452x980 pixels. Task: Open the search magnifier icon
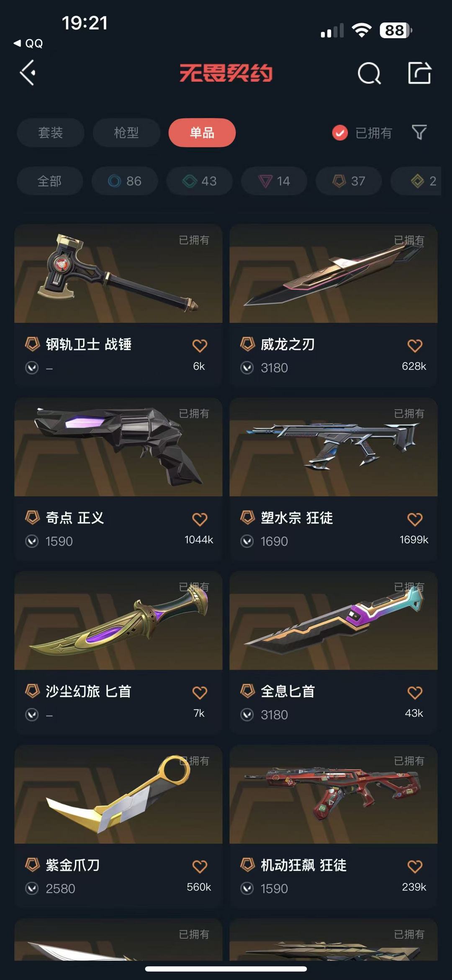369,74
